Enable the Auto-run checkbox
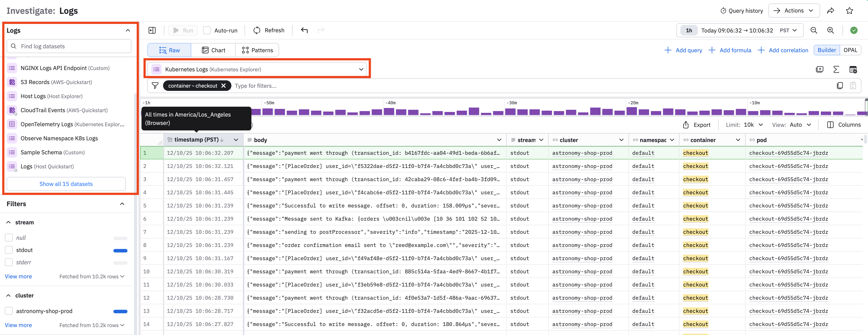Image resolution: width=868 pixels, height=335 pixels. pos(207,30)
